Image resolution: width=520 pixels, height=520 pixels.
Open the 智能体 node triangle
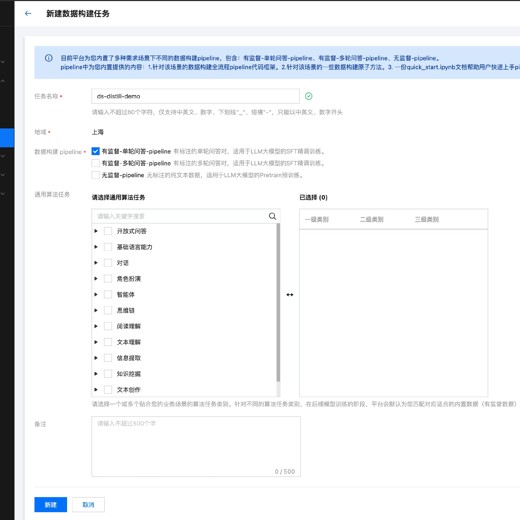click(96, 294)
